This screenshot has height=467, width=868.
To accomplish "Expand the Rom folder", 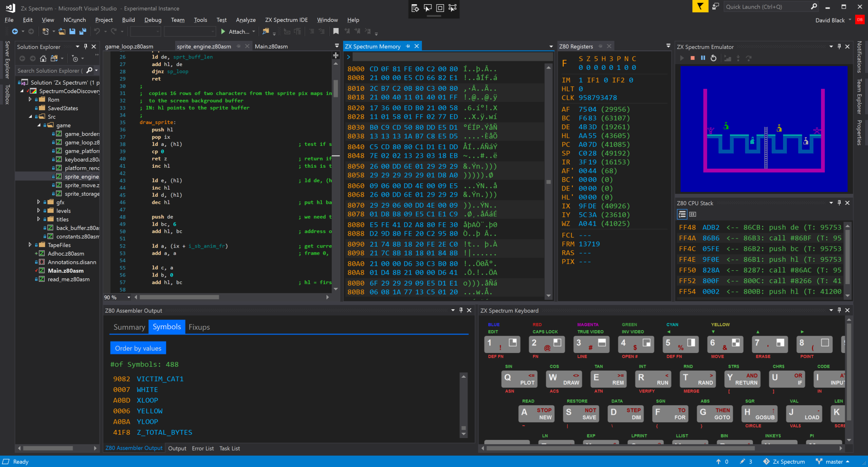I will click(x=30, y=99).
